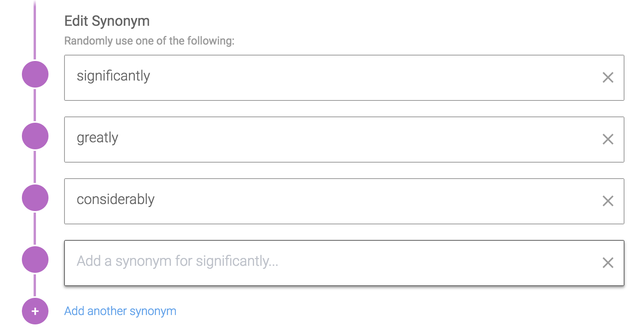Click the "Randomly use one of the following:" text

coord(149,41)
